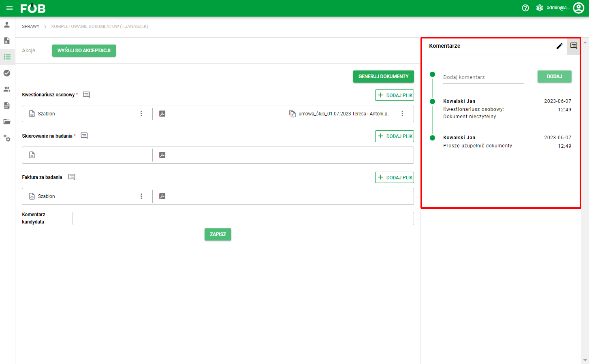The image size is (589, 364).
Task: Toggle the comments panel icon in Komentarze header
Action: pyautogui.click(x=574, y=46)
